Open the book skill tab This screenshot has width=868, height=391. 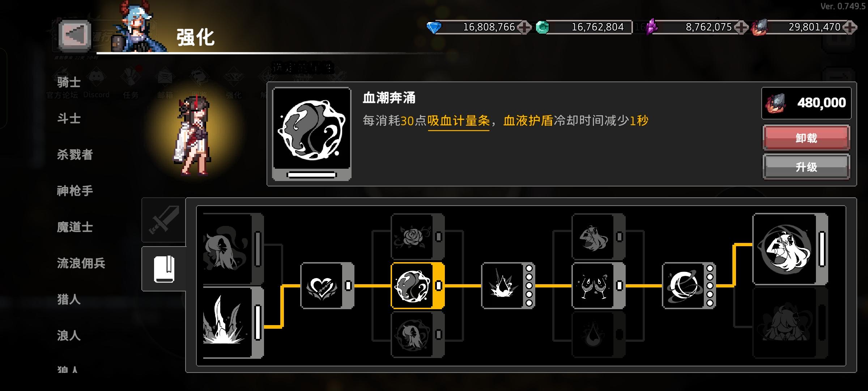tap(164, 269)
